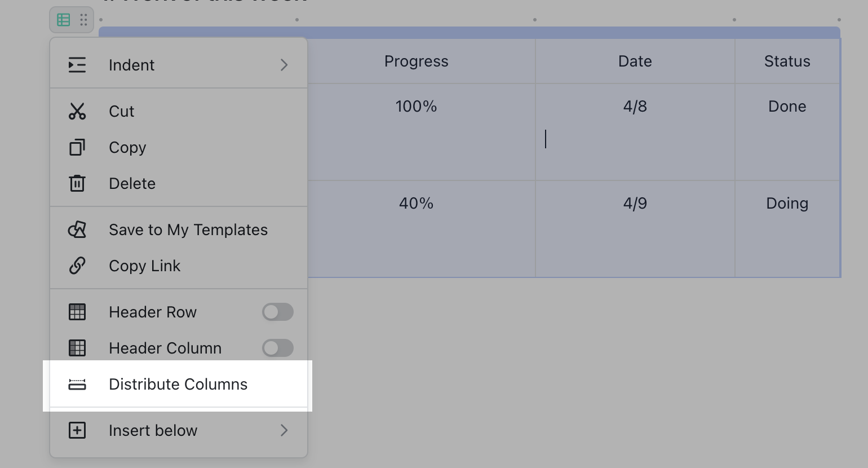Viewport: 868px width, 468px height.
Task: Enable the Header Row toggle
Action: click(277, 312)
